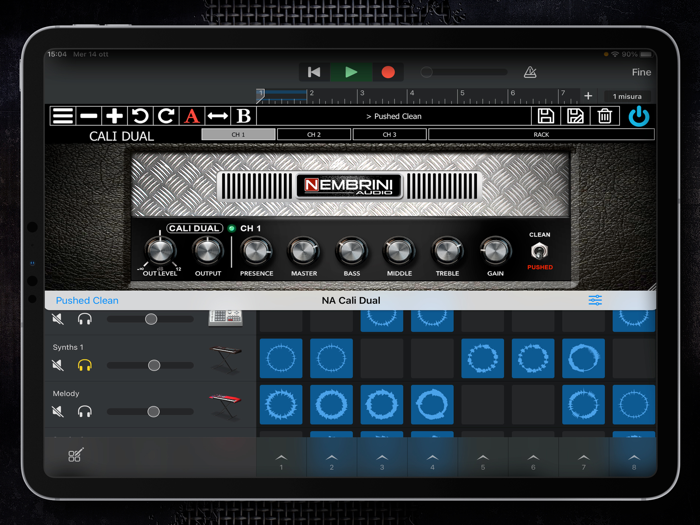Open plugin controls sliders icon
The image size is (700, 525).
tap(595, 300)
